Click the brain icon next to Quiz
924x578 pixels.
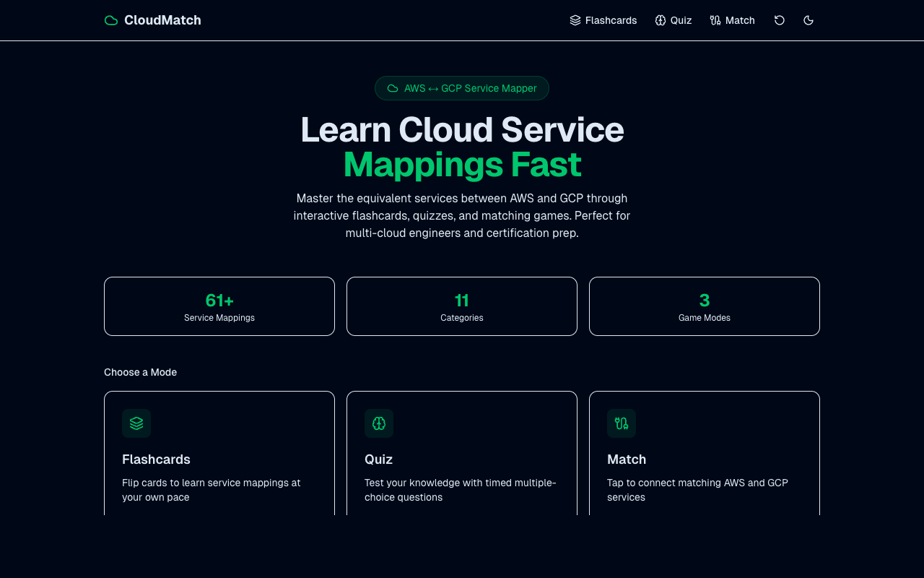pyautogui.click(x=659, y=20)
